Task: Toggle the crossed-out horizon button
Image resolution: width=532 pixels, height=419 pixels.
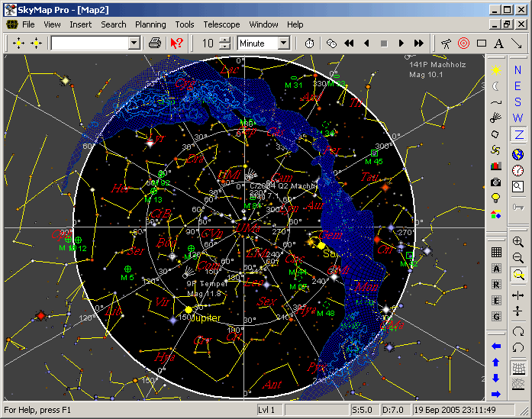Action: pyautogui.click(x=518, y=384)
